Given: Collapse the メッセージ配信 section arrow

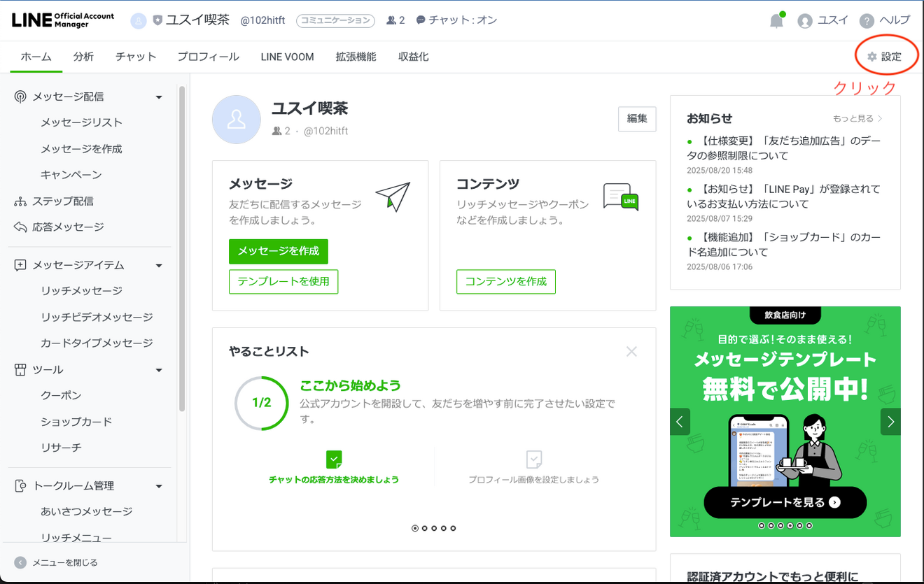Looking at the screenshot, I should click(x=159, y=97).
